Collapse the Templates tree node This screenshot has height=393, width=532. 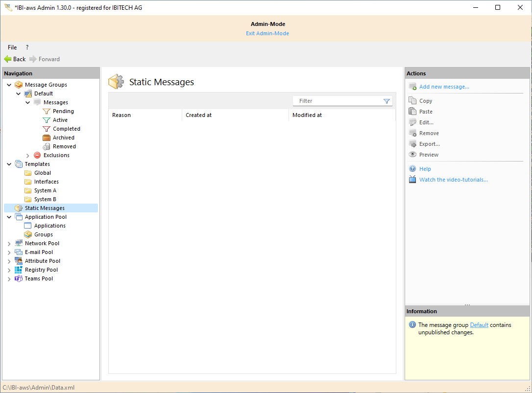click(x=9, y=164)
